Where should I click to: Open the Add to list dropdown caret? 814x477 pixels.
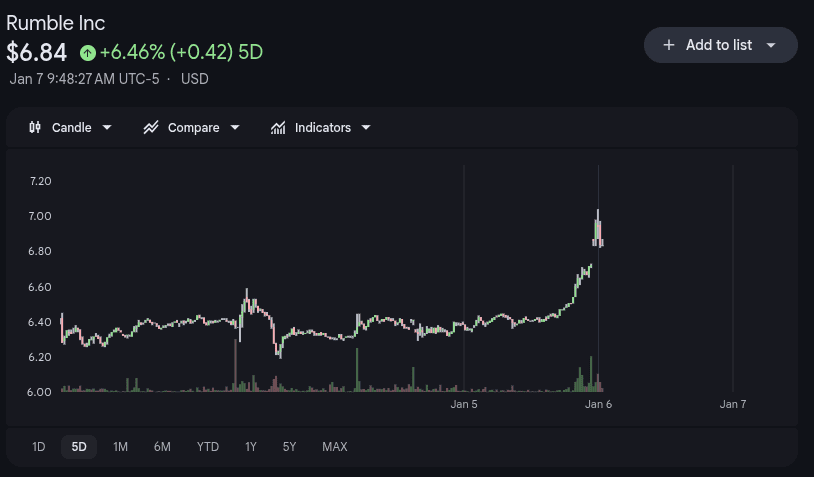point(771,45)
